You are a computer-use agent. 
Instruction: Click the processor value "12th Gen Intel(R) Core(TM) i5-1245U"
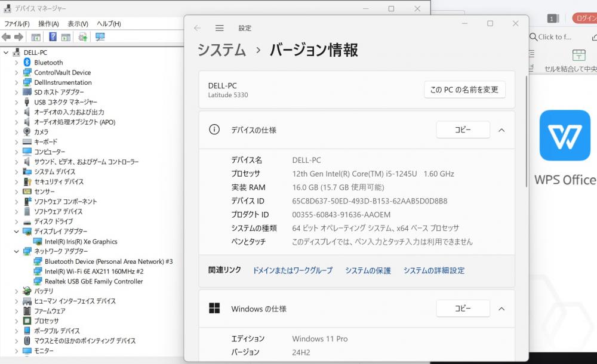pyautogui.click(x=355, y=174)
